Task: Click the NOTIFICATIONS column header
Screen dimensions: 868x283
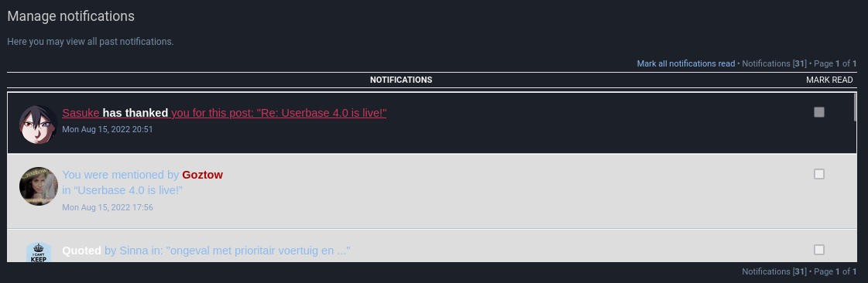Action: point(401,80)
